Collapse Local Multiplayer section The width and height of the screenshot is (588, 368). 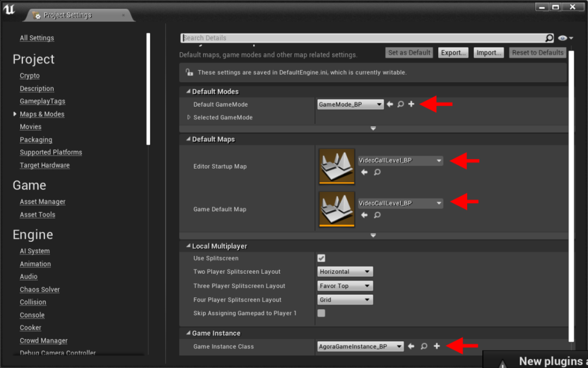[x=188, y=246]
